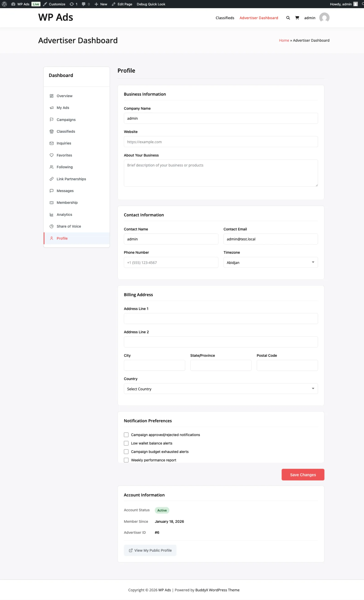364x600 pixels.
Task: Select Advertiser Dashboard nav item
Action: (259, 18)
